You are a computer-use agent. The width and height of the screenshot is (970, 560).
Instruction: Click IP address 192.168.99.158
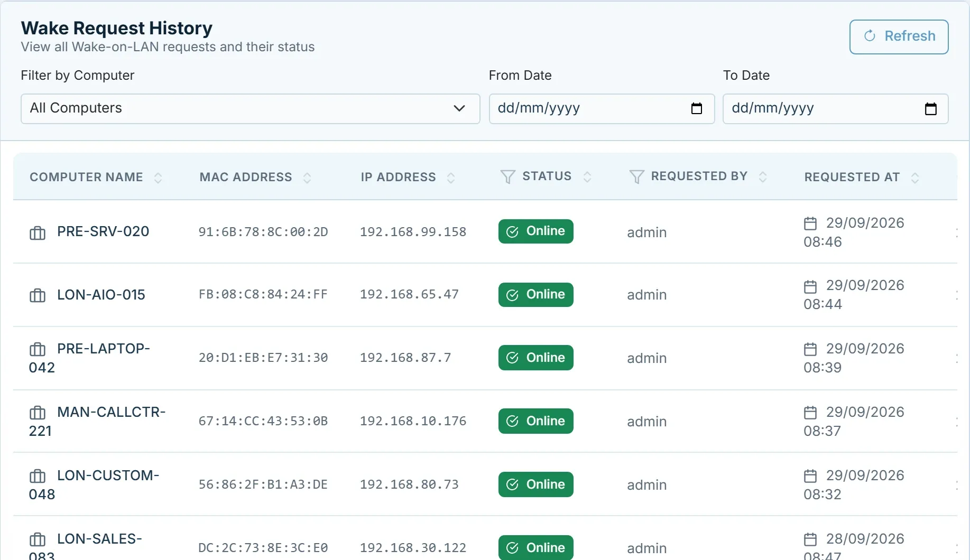tap(413, 232)
